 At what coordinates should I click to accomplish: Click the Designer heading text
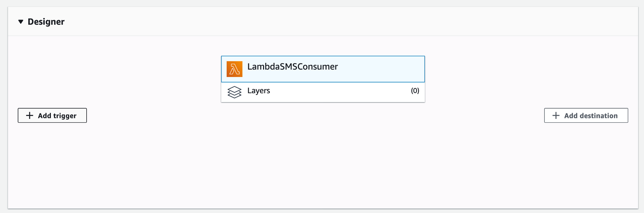click(x=46, y=22)
